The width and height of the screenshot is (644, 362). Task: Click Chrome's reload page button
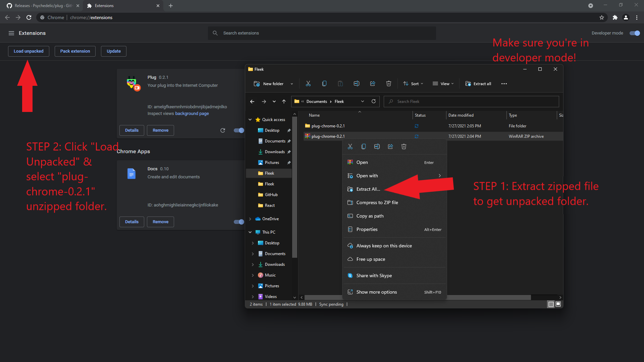tap(29, 17)
